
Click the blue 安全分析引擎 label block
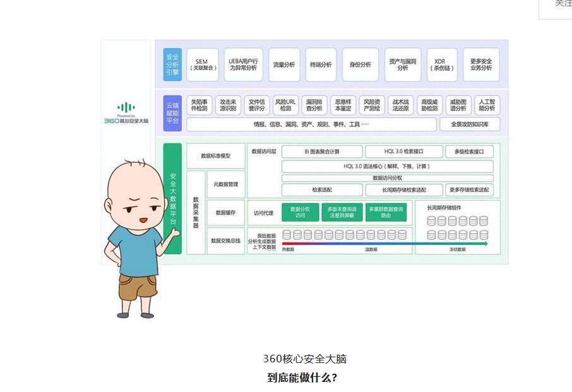click(172, 64)
